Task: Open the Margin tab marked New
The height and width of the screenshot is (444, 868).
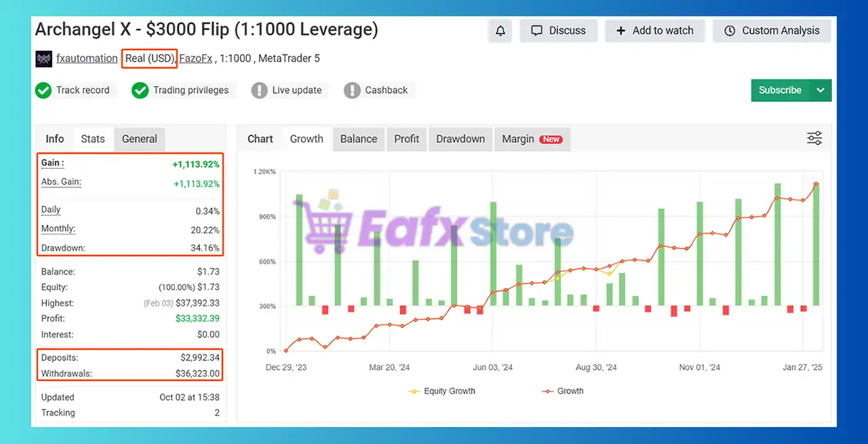Action: coord(531,139)
